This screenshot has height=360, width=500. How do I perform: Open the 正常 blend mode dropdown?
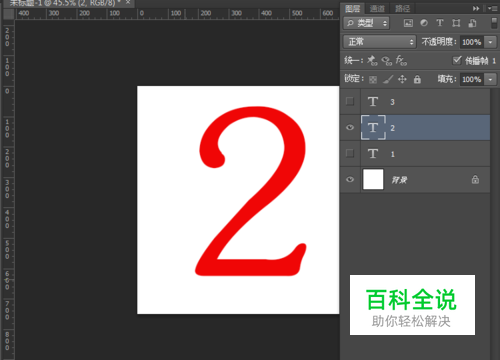pyautogui.click(x=380, y=42)
